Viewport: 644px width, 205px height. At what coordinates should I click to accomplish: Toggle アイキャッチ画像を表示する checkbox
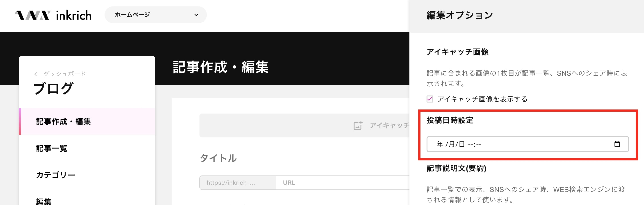pyautogui.click(x=430, y=99)
